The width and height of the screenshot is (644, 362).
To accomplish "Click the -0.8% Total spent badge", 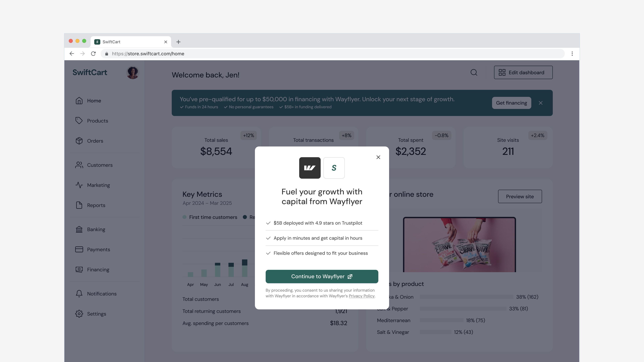I will tap(442, 135).
